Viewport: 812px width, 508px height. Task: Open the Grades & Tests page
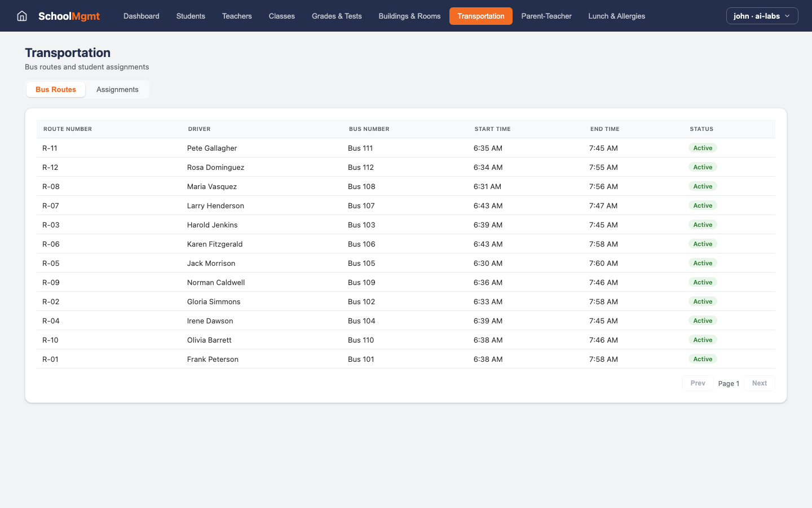[x=337, y=16]
